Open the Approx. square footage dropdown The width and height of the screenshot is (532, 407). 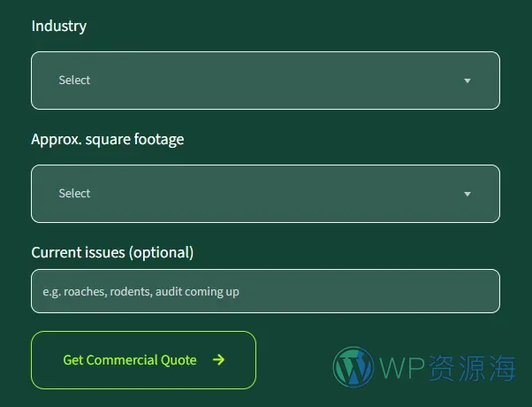(265, 194)
